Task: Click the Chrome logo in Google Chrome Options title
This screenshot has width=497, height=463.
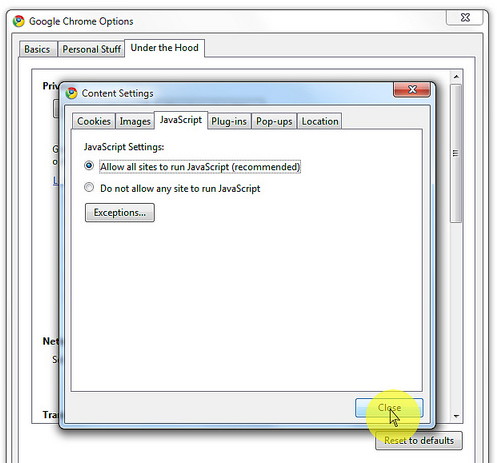Action: click(19, 21)
